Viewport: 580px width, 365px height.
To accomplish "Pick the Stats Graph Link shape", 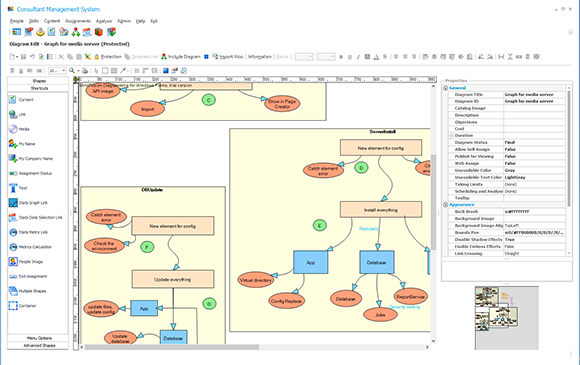I will click(x=28, y=203).
